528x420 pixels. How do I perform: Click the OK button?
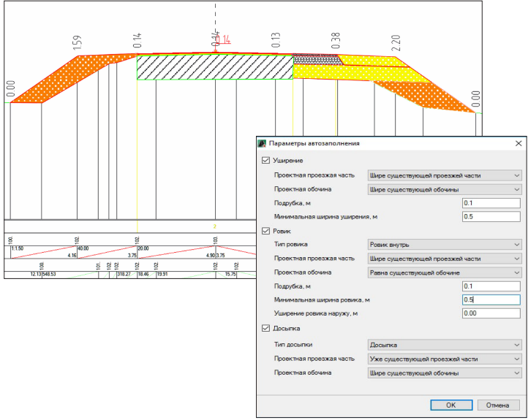coord(451,405)
